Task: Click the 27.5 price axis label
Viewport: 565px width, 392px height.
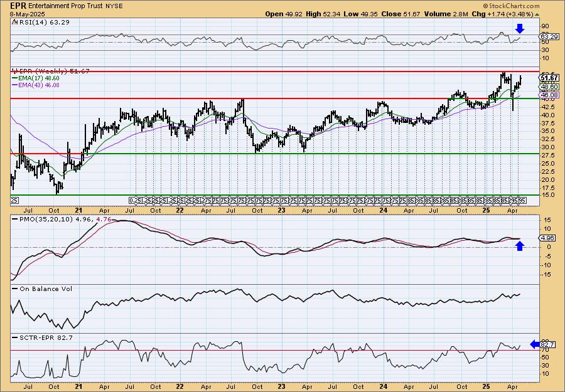Action: click(547, 156)
